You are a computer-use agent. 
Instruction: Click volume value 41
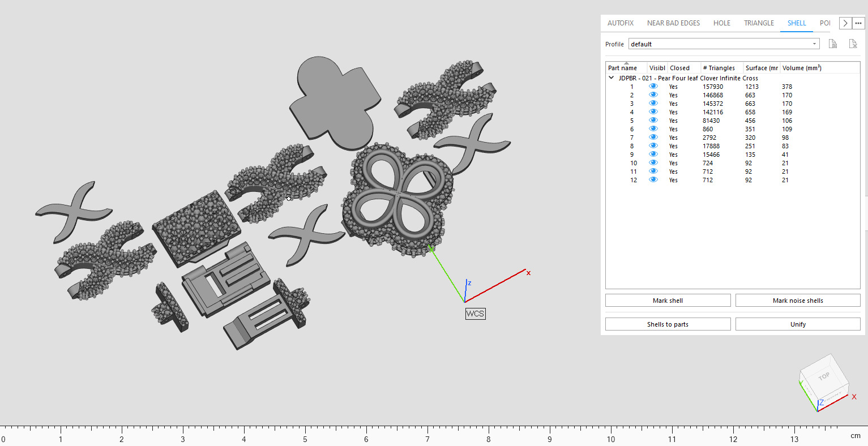click(x=785, y=155)
